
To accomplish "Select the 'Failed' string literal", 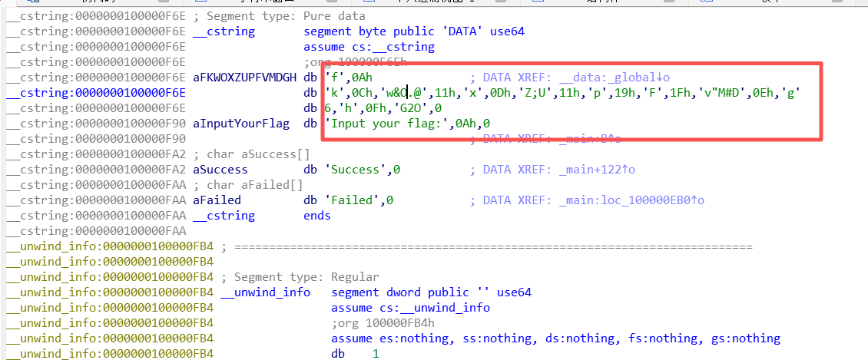I will tap(352, 200).
